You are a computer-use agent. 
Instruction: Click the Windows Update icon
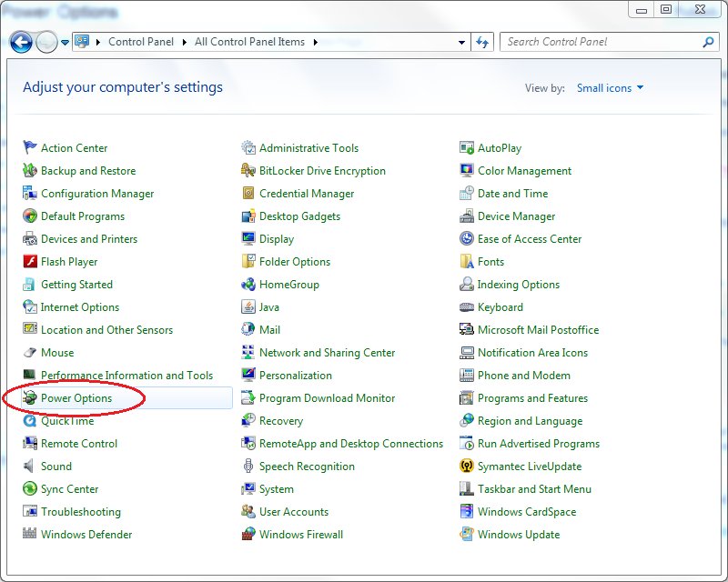coord(467,535)
